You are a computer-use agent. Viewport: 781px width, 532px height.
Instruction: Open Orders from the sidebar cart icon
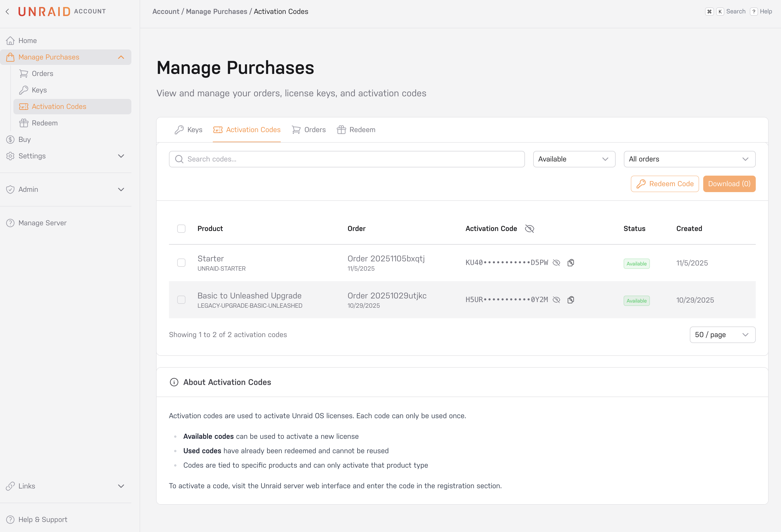tap(23, 73)
